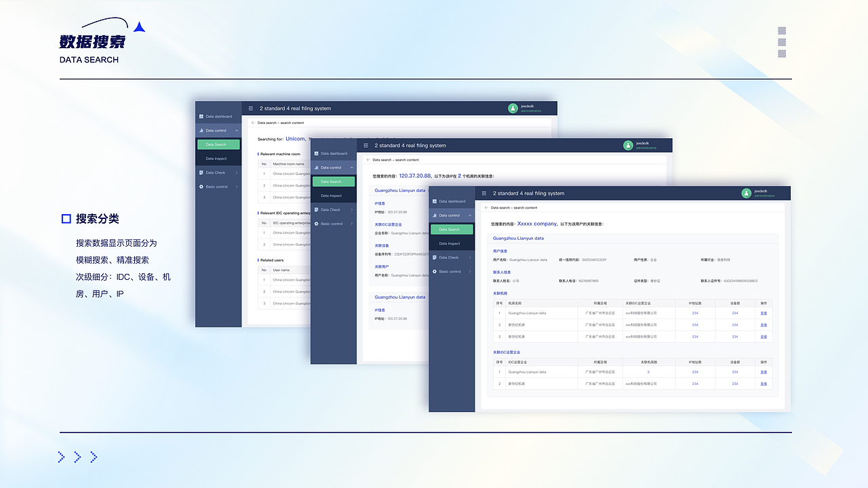868x488 pixels.
Task: Collapse Data control chevron in middle window
Action: coord(352,167)
